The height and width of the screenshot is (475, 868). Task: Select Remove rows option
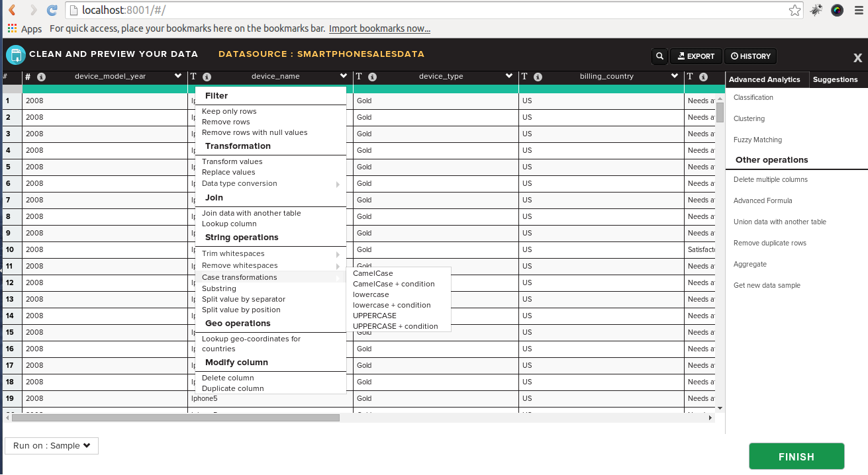226,122
